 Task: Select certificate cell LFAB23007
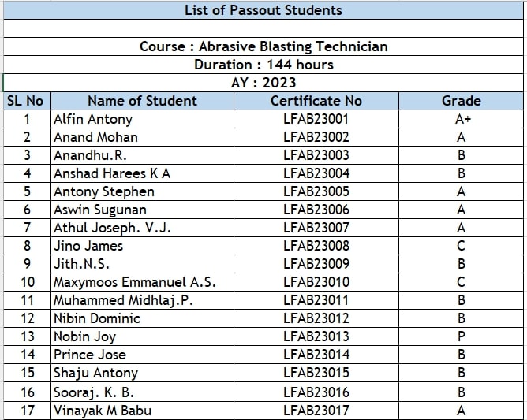[316, 228]
